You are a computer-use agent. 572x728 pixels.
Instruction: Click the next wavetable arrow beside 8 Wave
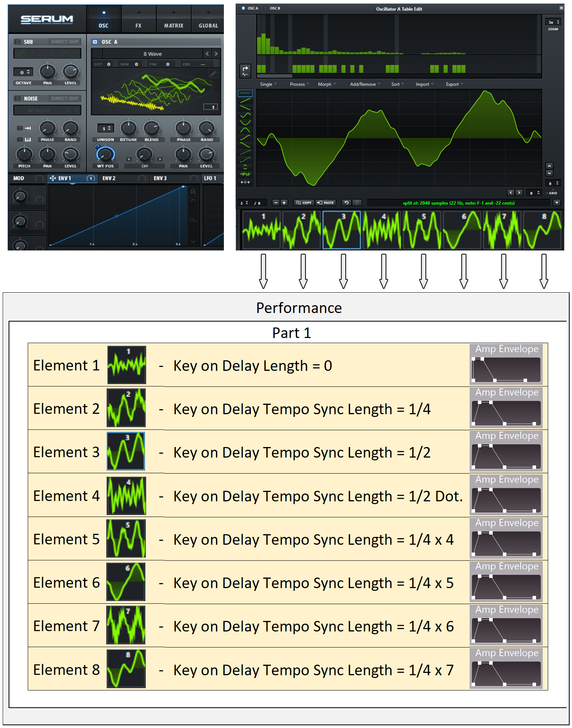(216, 54)
